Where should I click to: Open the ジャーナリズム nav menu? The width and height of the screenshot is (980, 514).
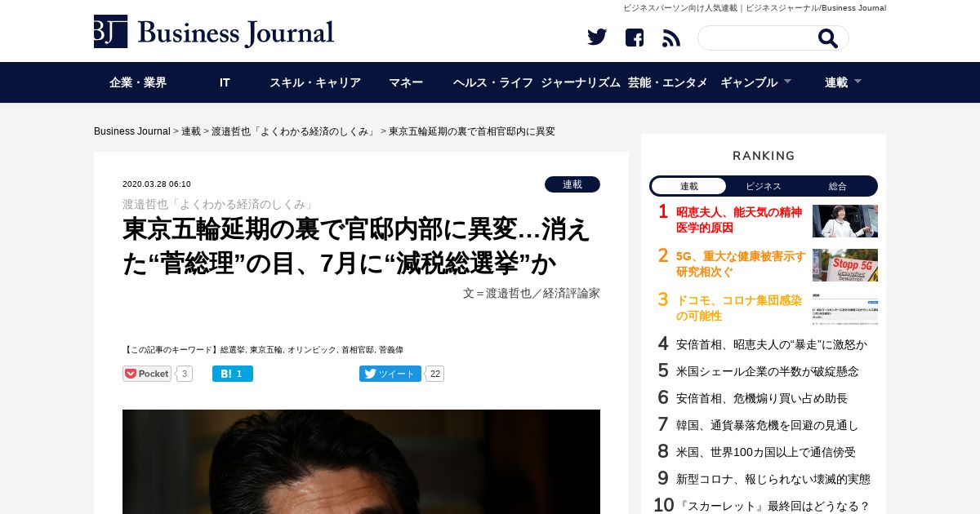point(581,82)
